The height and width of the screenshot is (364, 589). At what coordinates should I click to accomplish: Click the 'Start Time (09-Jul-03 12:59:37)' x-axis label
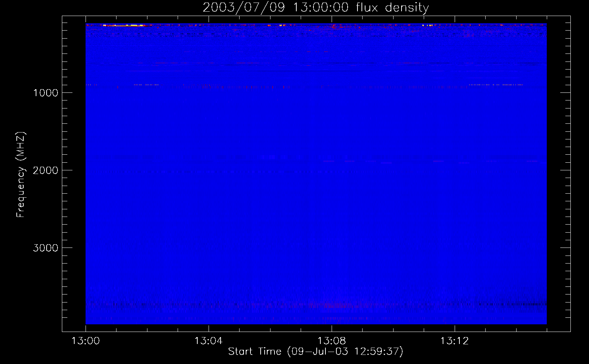316,351
